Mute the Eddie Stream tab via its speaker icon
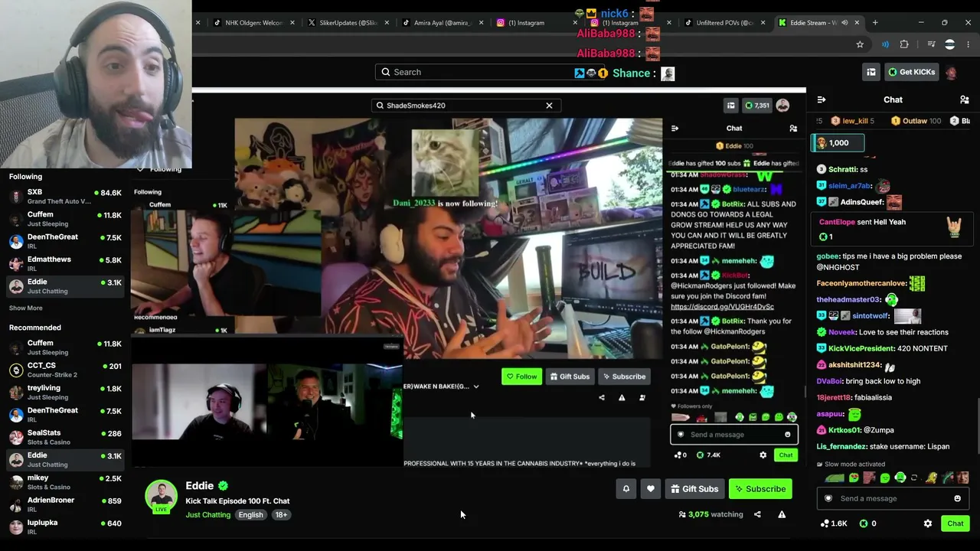Screen dimensions: 980x551 (844, 22)
